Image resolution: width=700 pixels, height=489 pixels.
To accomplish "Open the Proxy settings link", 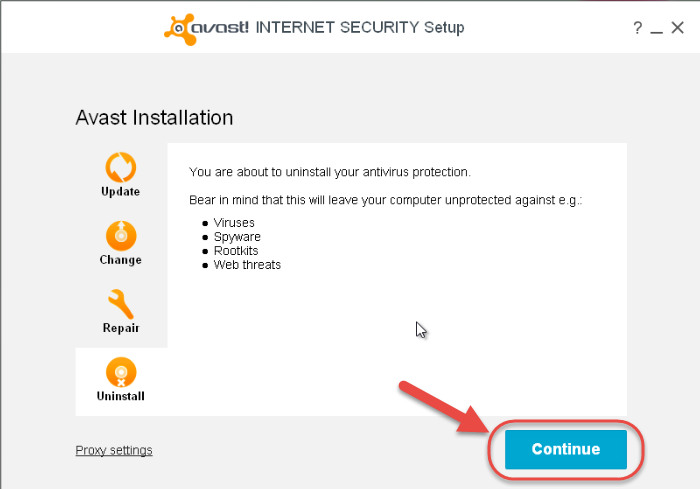I will [114, 450].
